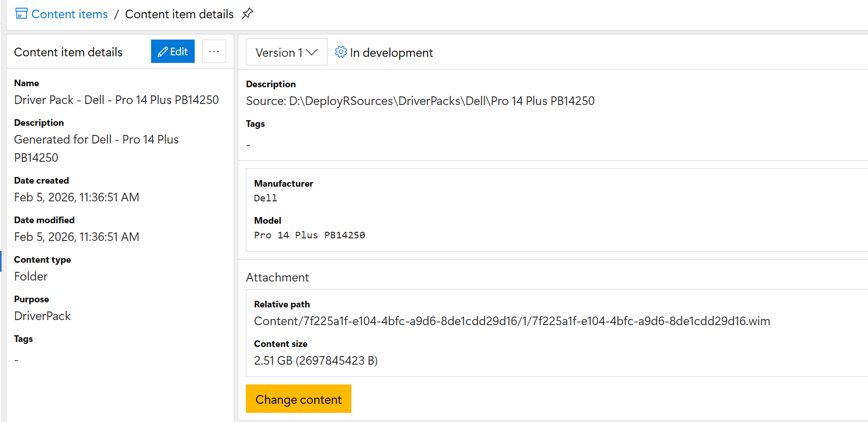
Task: Select the name Driver Pack - Dell - Pro 14 Plus PB14250
Action: (117, 100)
